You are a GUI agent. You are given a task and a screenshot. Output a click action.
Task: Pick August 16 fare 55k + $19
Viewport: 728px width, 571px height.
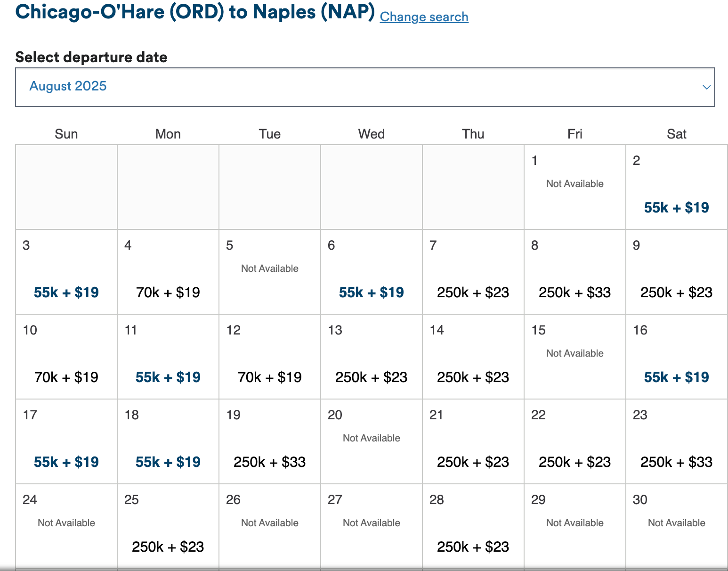676,377
